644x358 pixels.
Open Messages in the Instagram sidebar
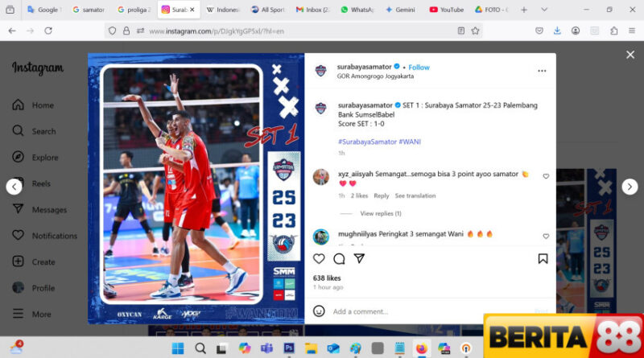[x=39, y=209]
